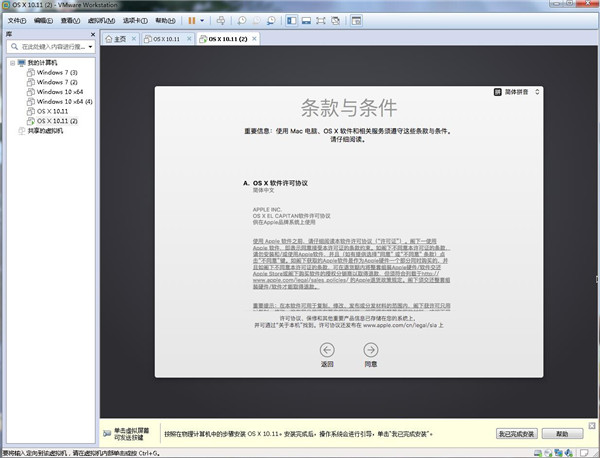Toggle the thumbnail bar view icon
The image size is (600, 458).
306,21
